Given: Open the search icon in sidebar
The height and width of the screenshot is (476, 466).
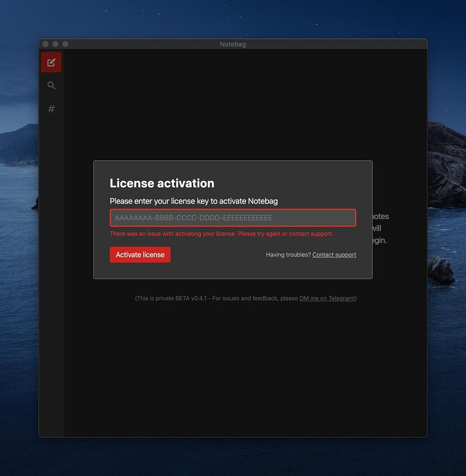Looking at the screenshot, I should (51, 85).
